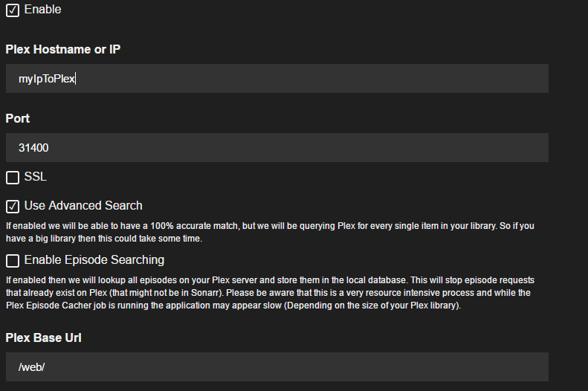Click the Use Advanced Search label text
This screenshot has height=391, width=588.
83,205
